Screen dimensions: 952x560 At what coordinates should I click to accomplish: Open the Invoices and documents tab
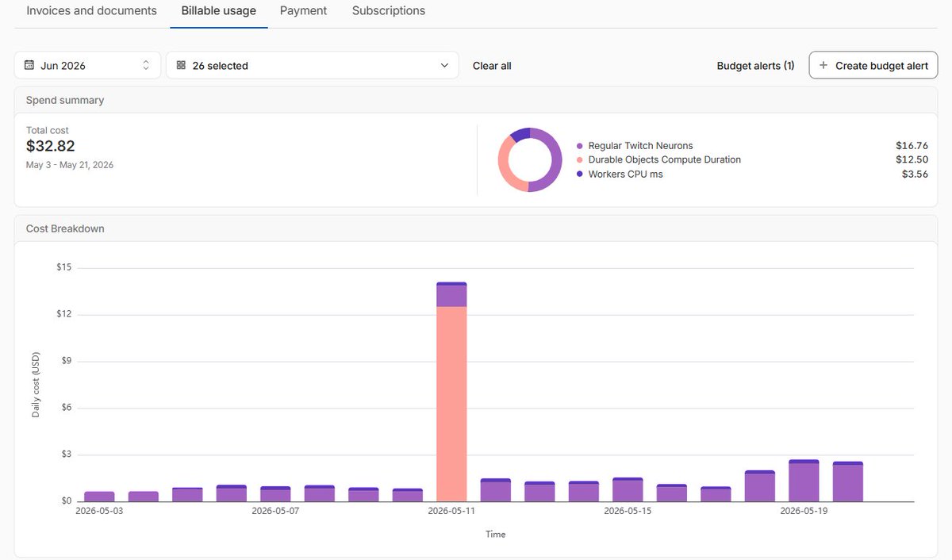point(91,11)
